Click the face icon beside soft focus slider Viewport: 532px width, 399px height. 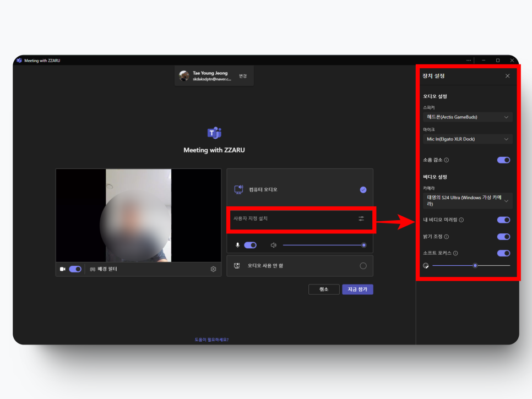(x=426, y=266)
